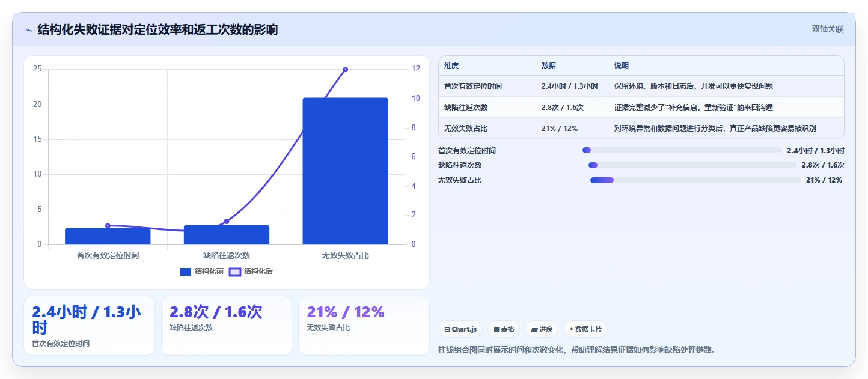Click the right-axis value 12
Screen dimensions: 868x379
(x=416, y=69)
